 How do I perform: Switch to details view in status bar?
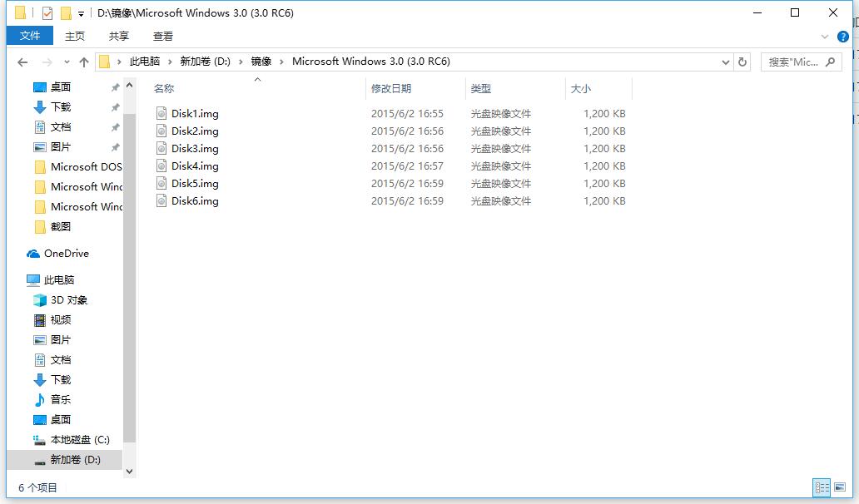click(x=822, y=487)
